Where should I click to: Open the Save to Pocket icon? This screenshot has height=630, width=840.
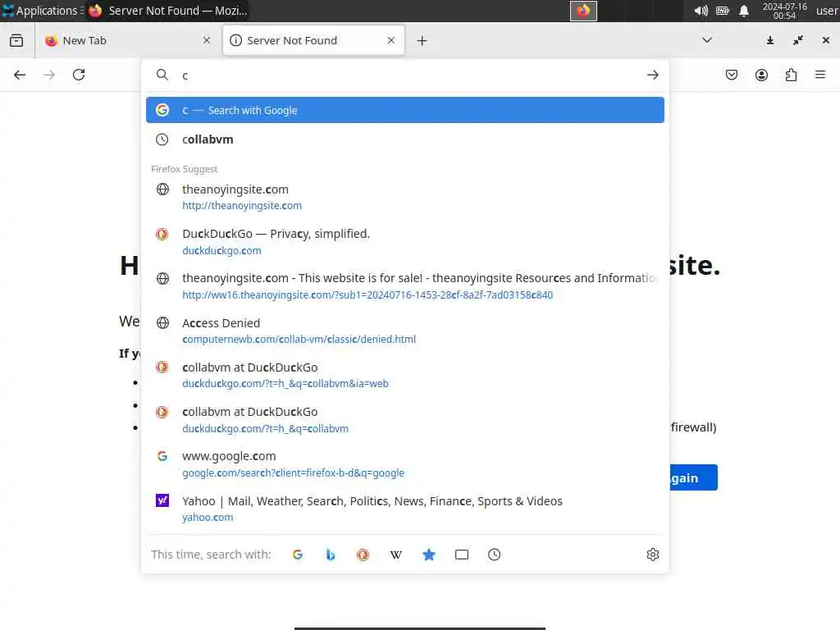point(732,75)
